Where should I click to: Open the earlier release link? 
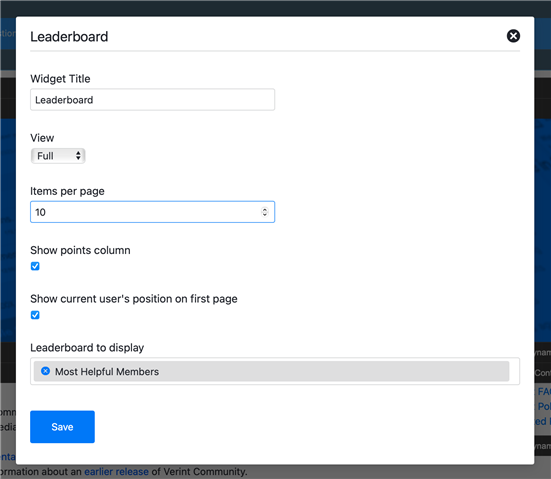pos(116,472)
